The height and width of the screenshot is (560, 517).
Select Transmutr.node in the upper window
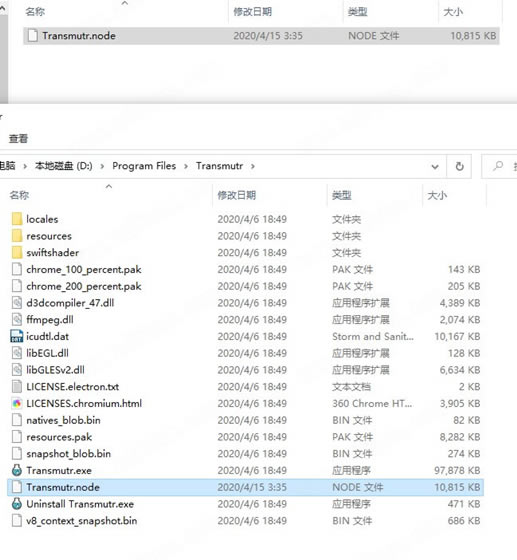[261, 36]
